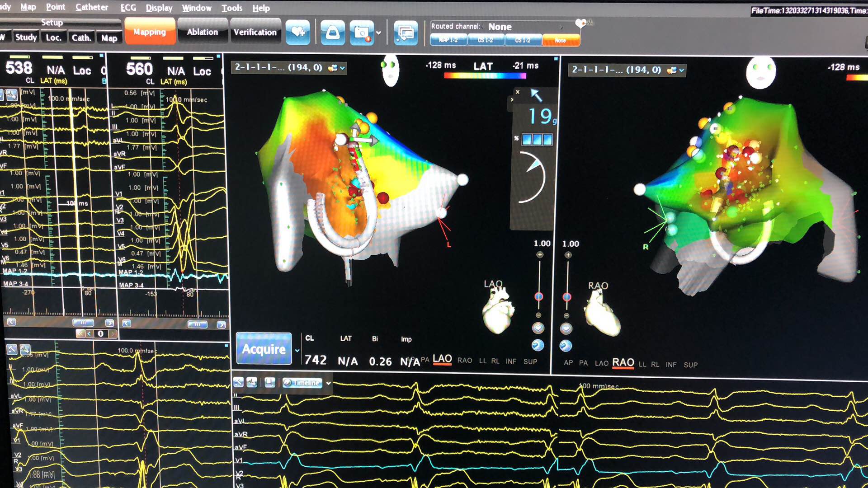Click blue round button at bottom of right map
This screenshot has height=488, width=868.
pos(566,346)
